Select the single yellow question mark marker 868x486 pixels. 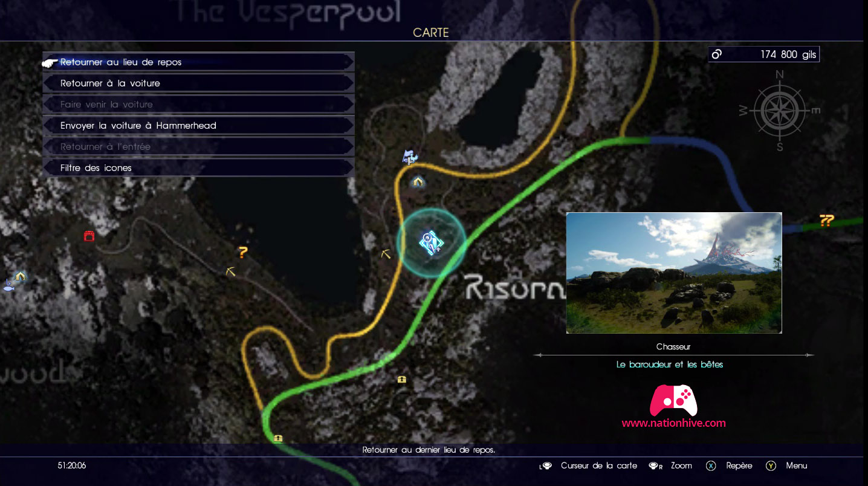pos(243,253)
